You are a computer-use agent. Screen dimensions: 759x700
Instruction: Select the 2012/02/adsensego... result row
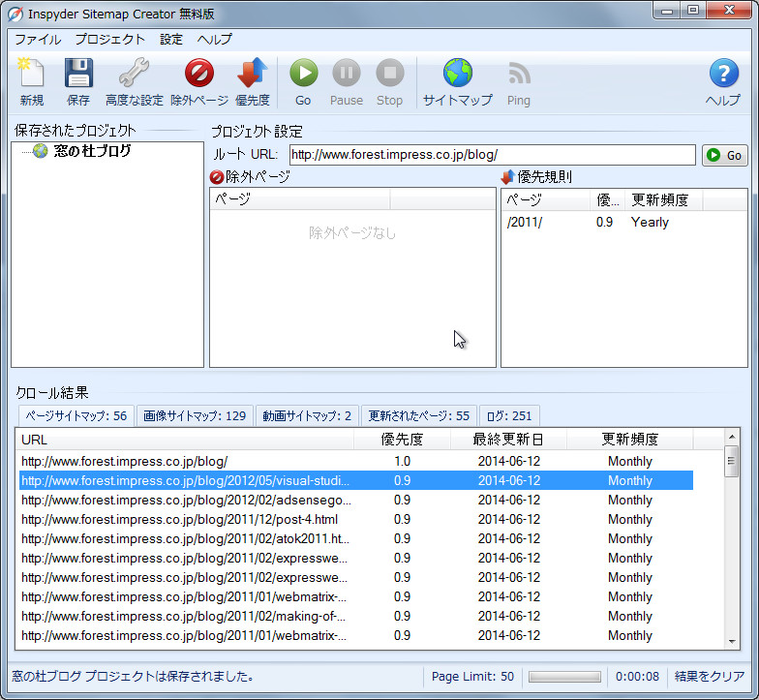pos(356,500)
